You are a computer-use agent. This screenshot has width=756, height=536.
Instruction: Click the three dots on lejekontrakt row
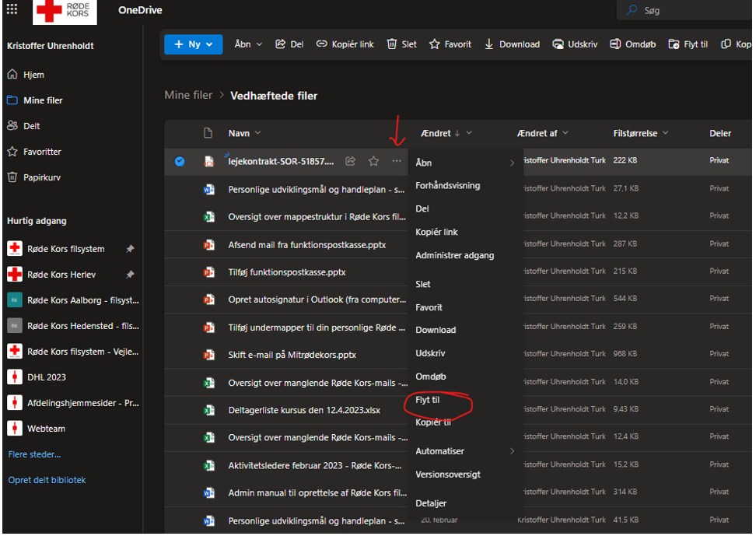(397, 161)
